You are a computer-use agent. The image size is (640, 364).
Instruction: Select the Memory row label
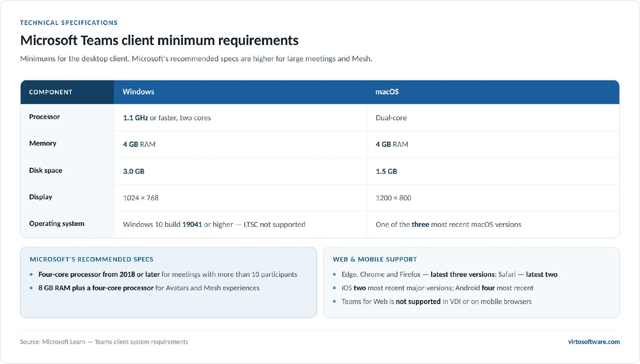click(43, 143)
